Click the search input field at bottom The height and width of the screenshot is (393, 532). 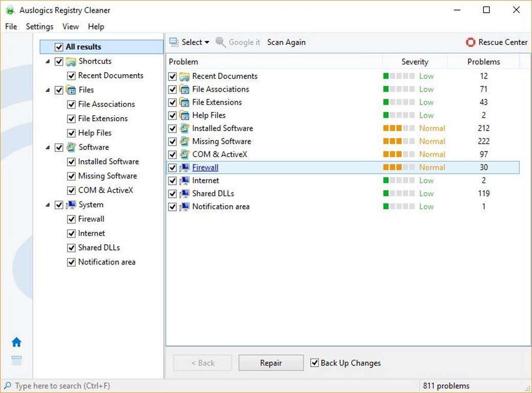77,386
